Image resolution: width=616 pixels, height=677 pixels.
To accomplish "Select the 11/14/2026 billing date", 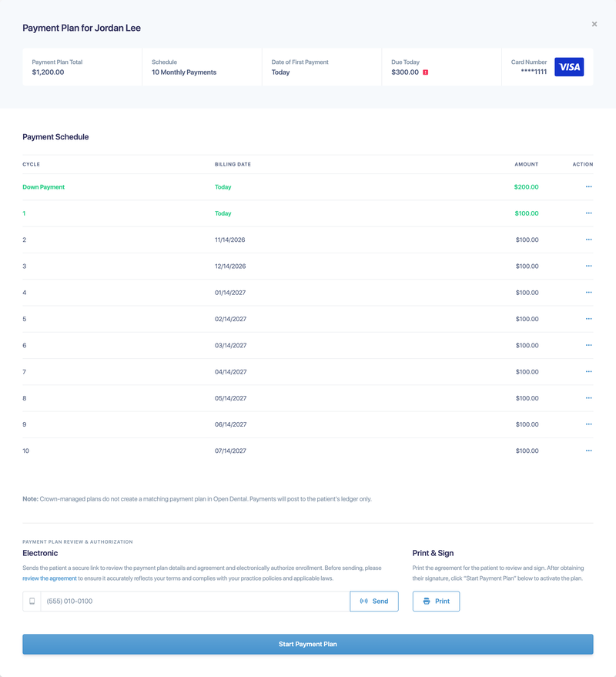I will click(229, 240).
